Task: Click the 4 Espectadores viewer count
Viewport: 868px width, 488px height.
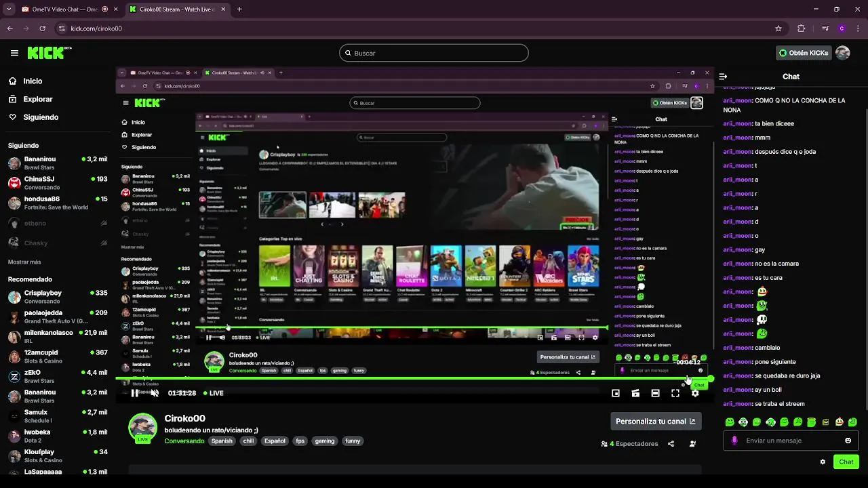Action: click(630, 444)
